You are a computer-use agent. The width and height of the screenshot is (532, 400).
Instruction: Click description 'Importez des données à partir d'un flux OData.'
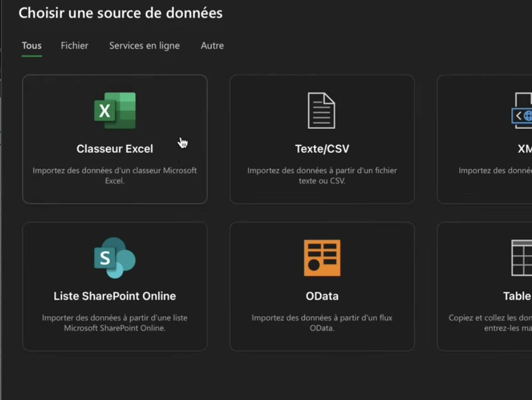point(322,323)
